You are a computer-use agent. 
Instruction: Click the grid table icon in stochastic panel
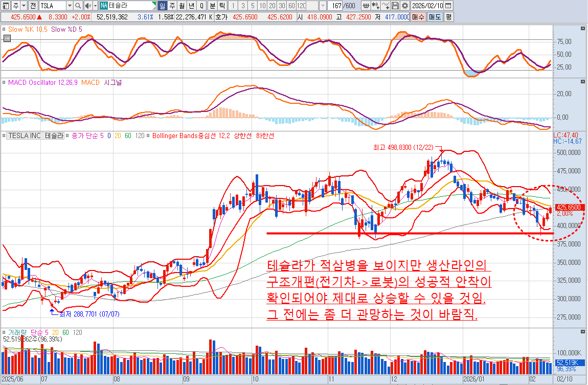[x=7, y=38]
